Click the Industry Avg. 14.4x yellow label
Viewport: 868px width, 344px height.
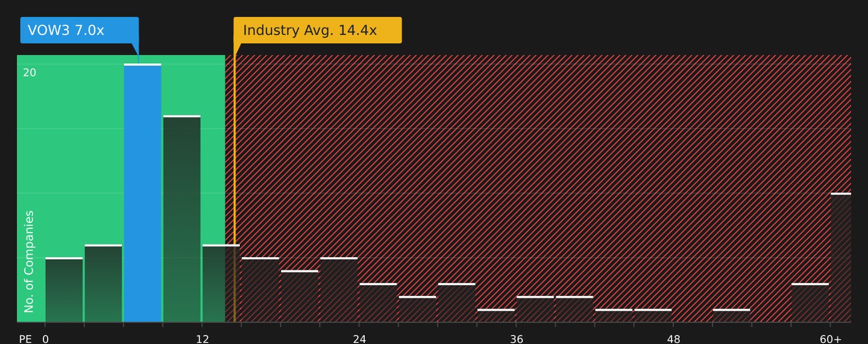[318, 30]
